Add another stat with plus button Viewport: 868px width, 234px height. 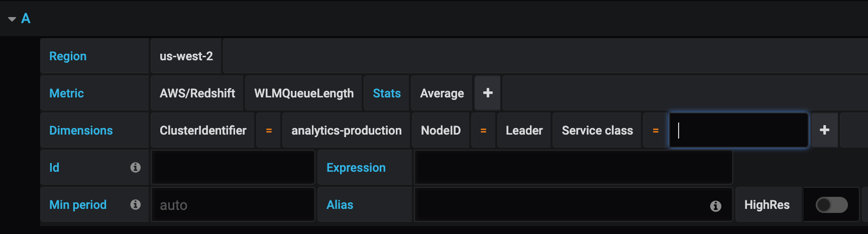pyautogui.click(x=487, y=93)
